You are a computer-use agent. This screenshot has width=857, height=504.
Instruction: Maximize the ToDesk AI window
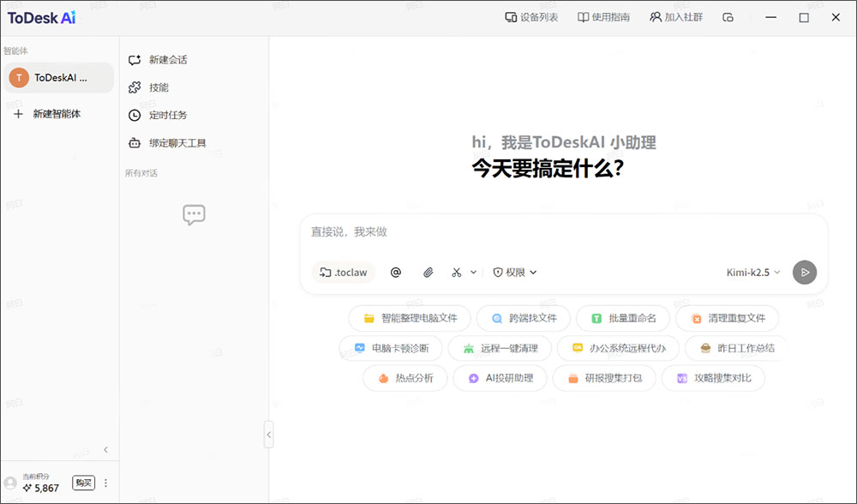pos(804,17)
